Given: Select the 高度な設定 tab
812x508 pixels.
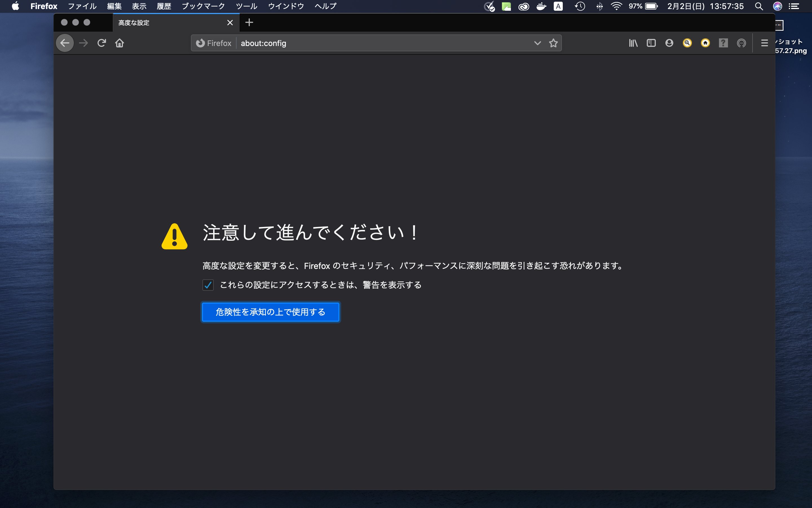Looking at the screenshot, I should pos(176,23).
